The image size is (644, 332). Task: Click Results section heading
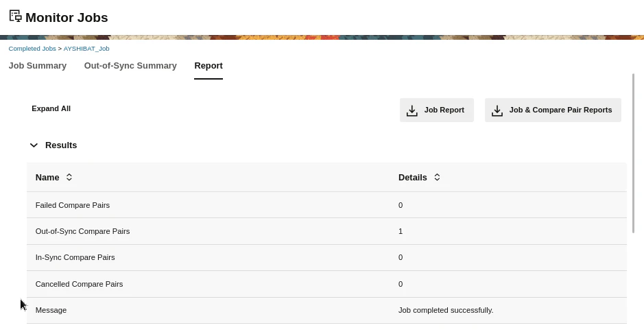pos(61,145)
